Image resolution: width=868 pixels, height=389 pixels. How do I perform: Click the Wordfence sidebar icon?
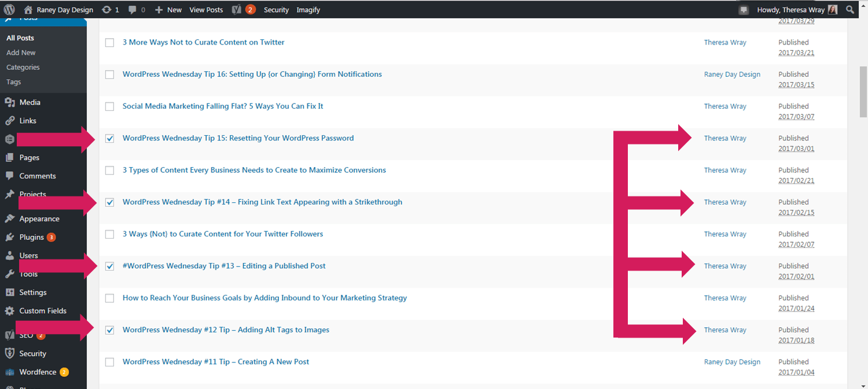pyautogui.click(x=10, y=372)
